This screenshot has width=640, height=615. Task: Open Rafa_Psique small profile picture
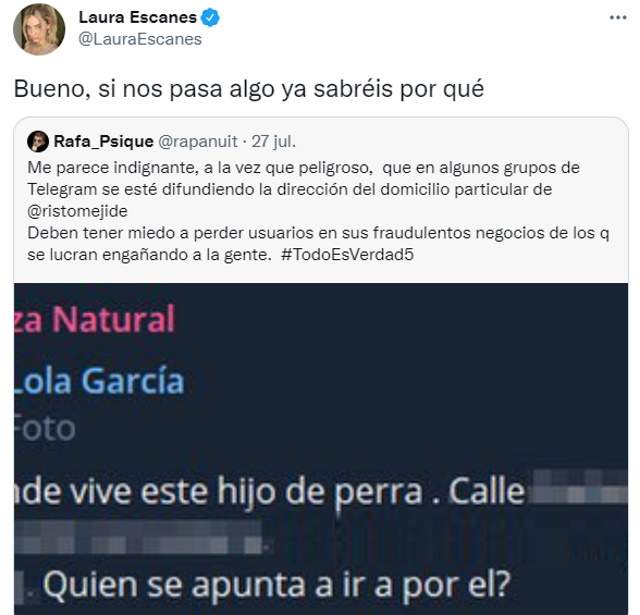coord(38,142)
